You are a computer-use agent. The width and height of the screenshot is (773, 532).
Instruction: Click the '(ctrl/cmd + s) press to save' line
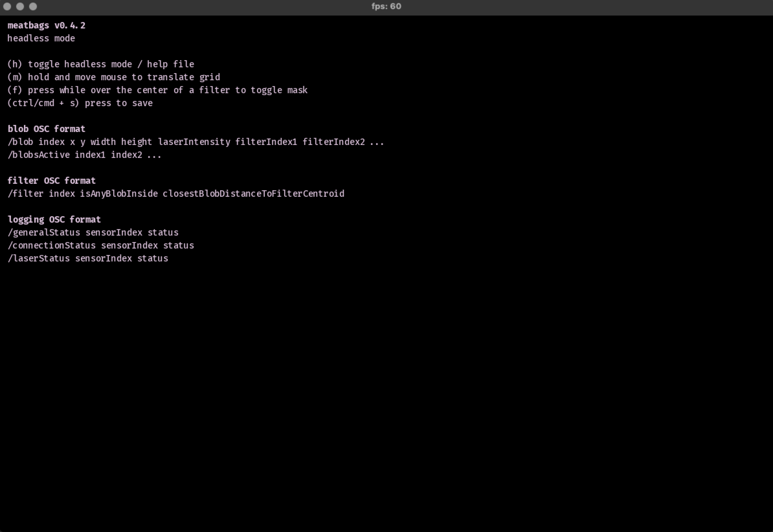[80, 103]
